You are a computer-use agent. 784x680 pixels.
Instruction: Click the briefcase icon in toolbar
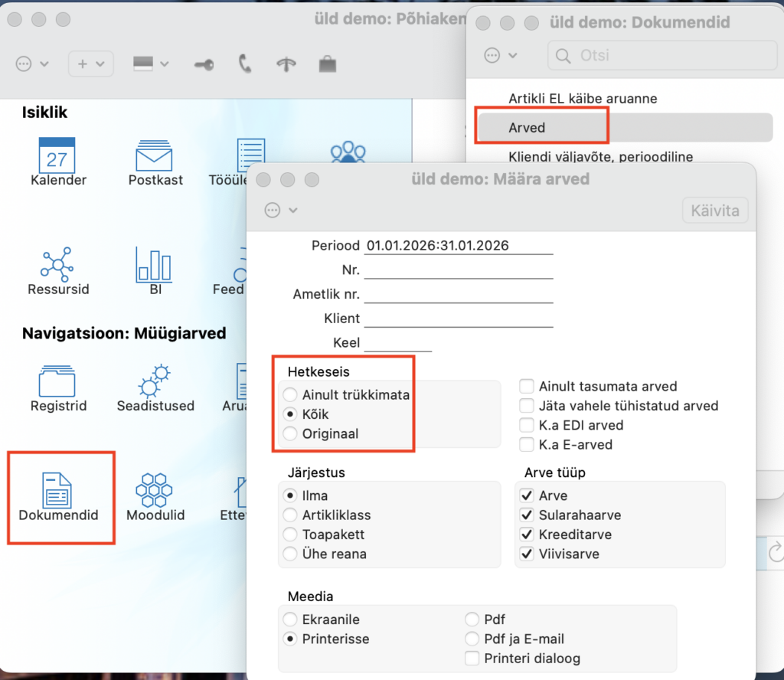click(328, 64)
